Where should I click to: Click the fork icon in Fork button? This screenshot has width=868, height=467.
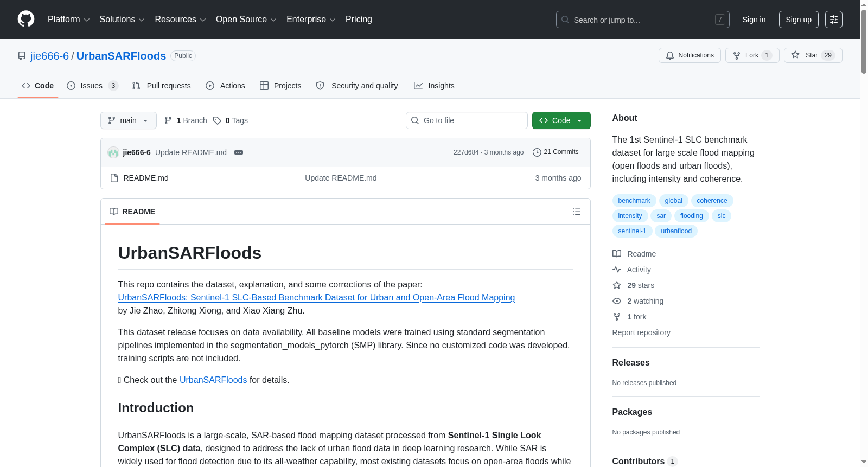click(x=737, y=55)
